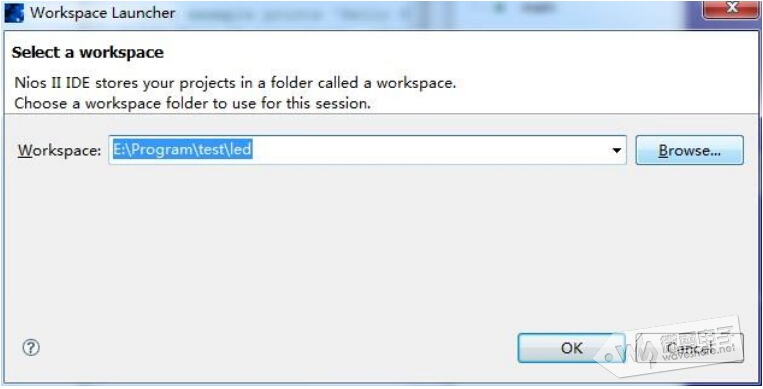Open the Browse... folder chooser
The width and height of the screenshot is (763, 389).
(690, 150)
